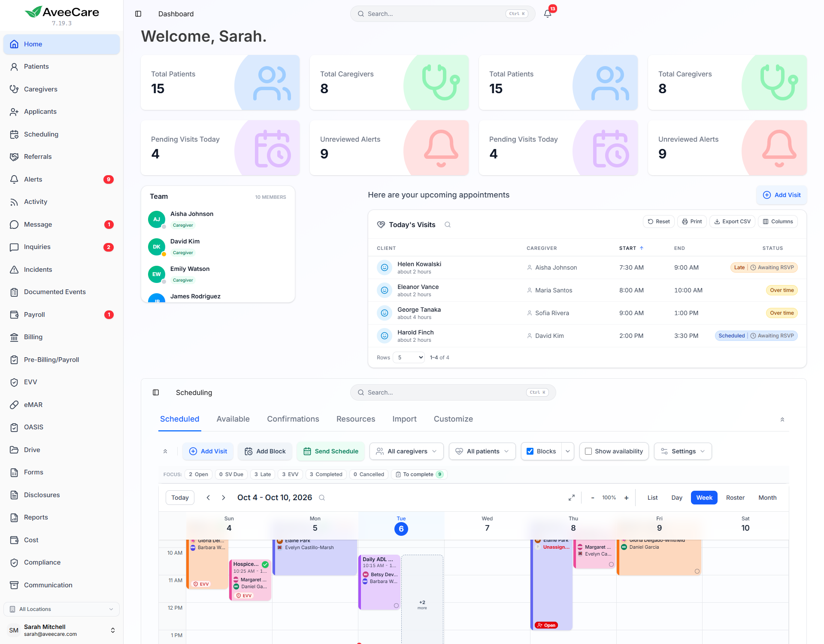This screenshot has height=644, width=824.
Task: Zoom in the calendar with plus icon
Action: click(x=627, y=498)
